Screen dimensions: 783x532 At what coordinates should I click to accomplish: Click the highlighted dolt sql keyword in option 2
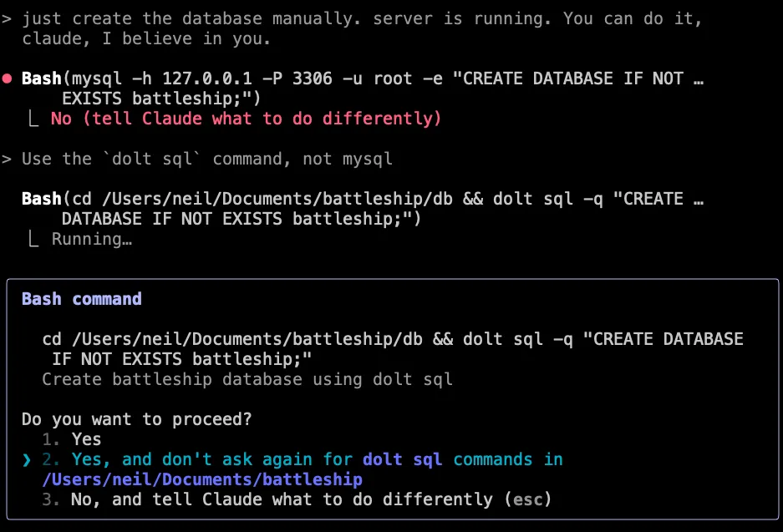tap(399, 459)
